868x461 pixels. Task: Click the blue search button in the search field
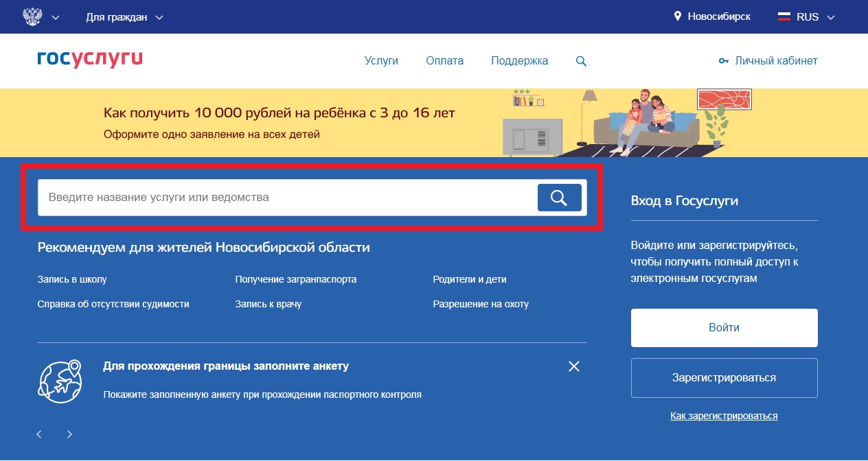click(x=559, y=198)
